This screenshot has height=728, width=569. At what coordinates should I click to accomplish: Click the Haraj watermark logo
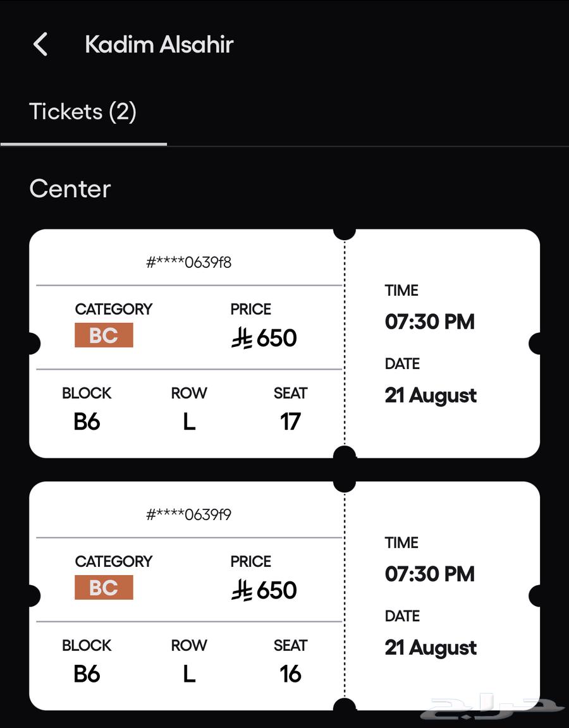tap(494, 709)
